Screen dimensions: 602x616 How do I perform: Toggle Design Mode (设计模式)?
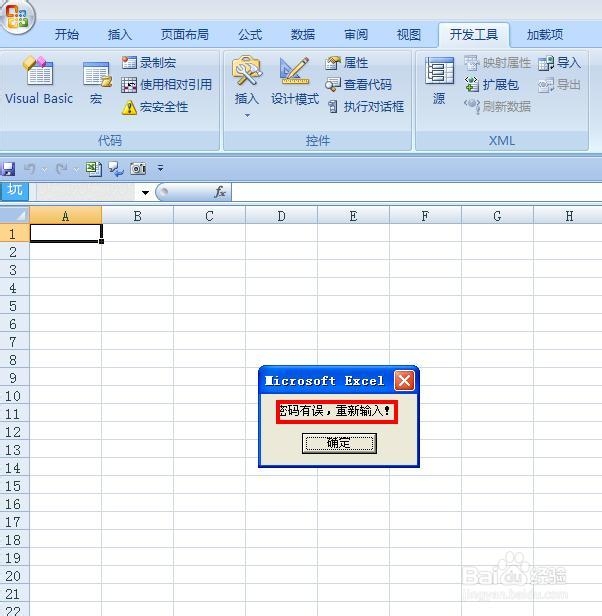(295, 81)
